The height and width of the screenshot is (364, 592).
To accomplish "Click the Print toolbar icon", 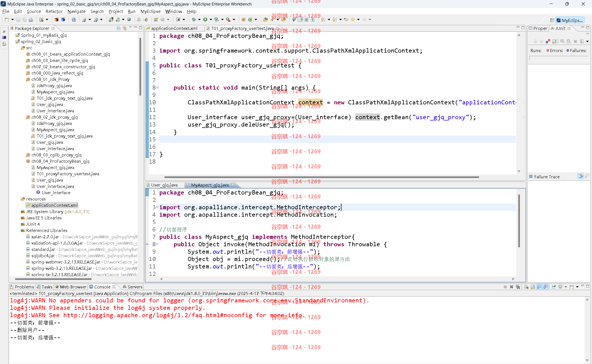I will point(31,19).
